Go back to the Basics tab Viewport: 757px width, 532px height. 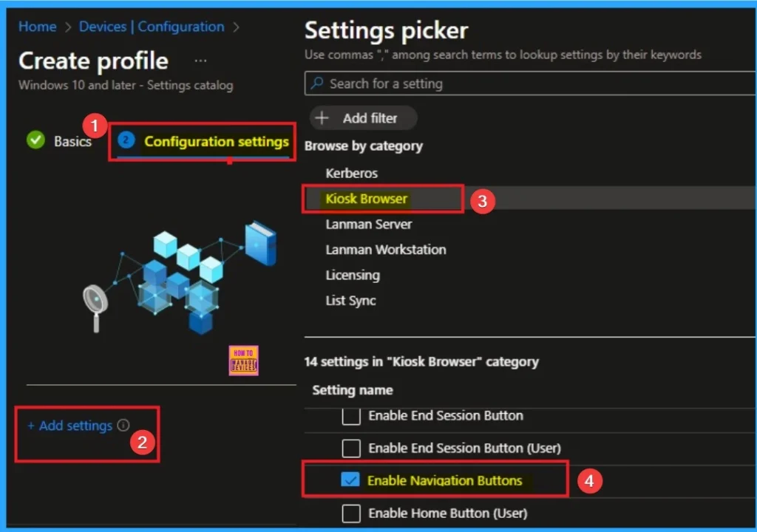point(72,141)
